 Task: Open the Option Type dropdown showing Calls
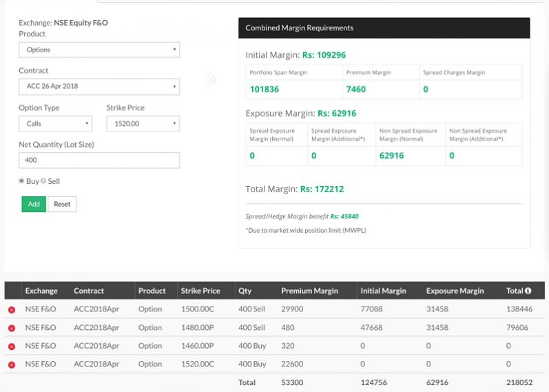55,124
